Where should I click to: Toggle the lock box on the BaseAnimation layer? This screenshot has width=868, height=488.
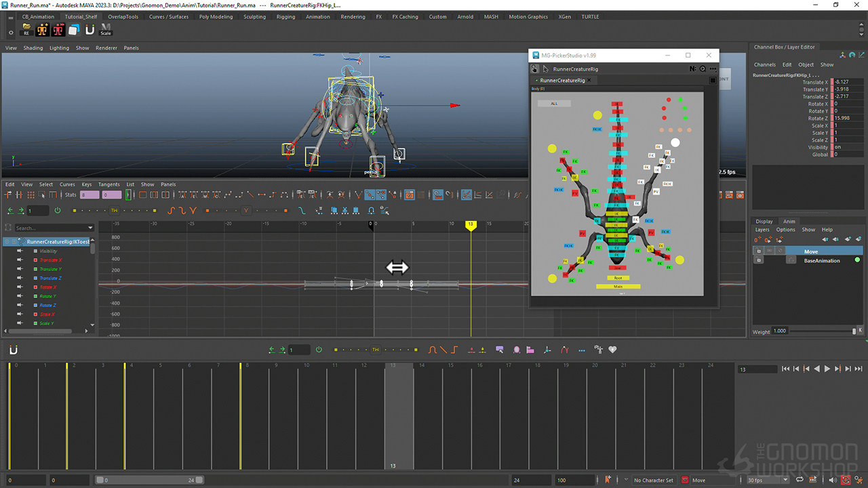pos(759,260)
